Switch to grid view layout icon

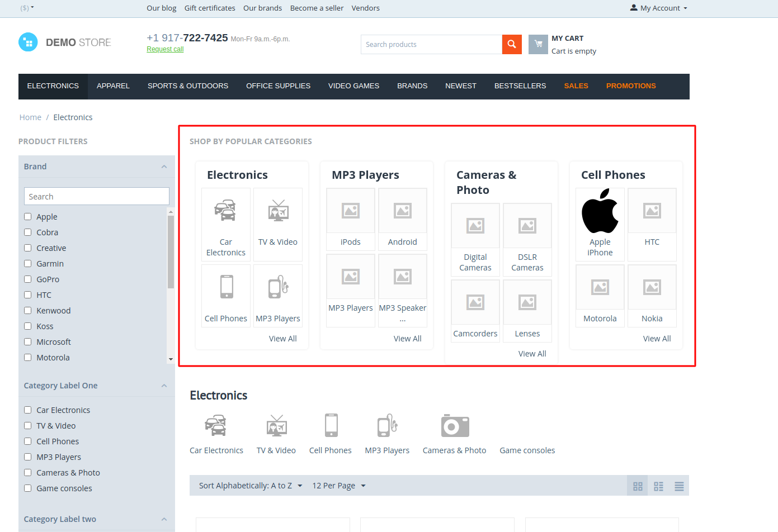638,486
